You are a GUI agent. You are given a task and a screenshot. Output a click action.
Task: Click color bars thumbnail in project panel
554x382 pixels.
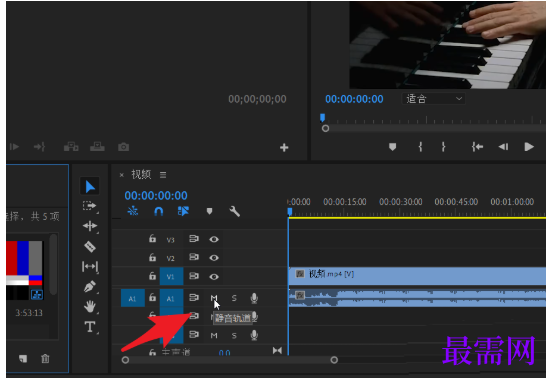[x=24, y=270]
